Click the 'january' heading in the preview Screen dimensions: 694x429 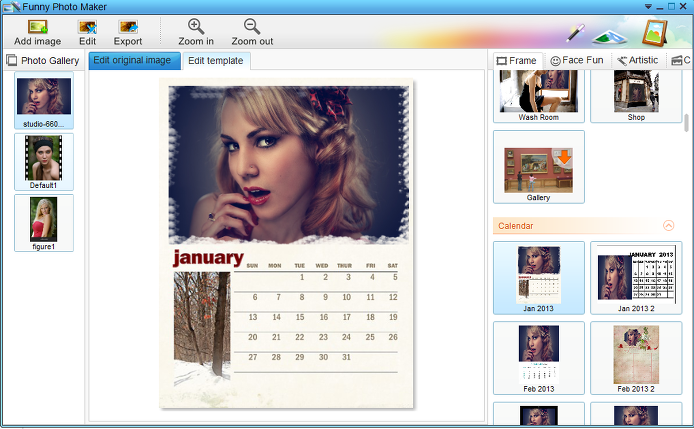tap(208, 258)
